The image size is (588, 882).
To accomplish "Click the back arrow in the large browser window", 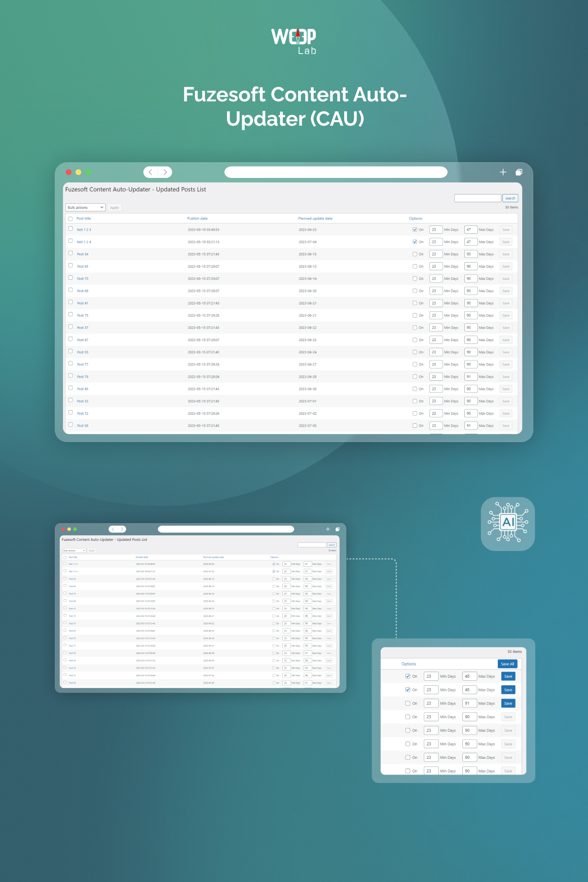I will click(151, 172).
